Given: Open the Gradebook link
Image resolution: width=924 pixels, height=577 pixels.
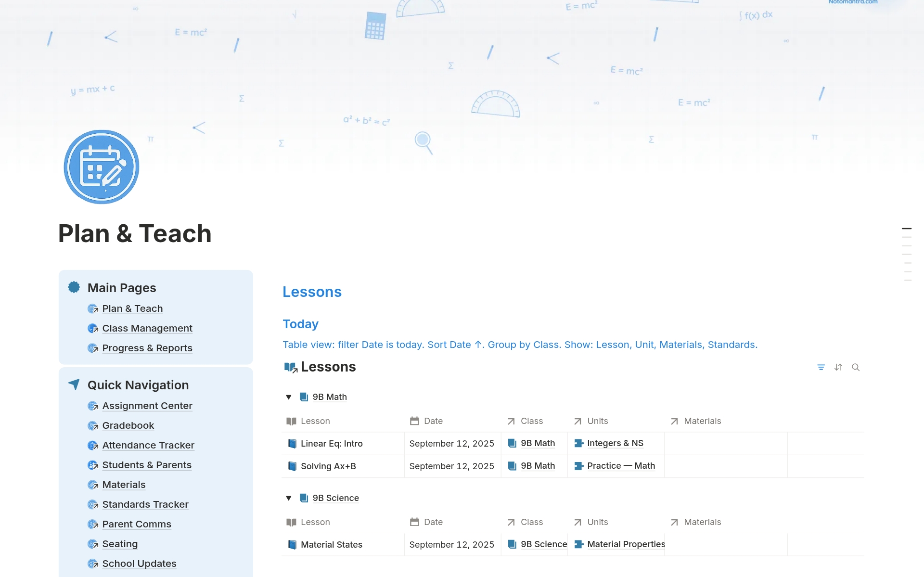Looking at the screenshot, I should tap(128, 425).
